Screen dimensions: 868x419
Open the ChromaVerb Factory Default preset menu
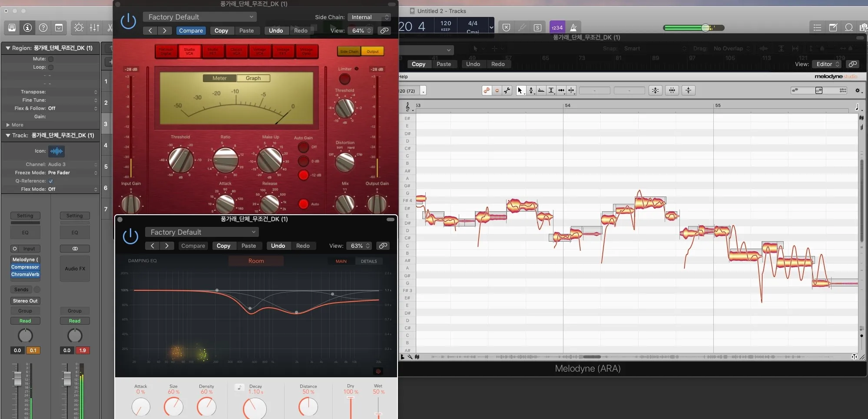click(202, 232)
